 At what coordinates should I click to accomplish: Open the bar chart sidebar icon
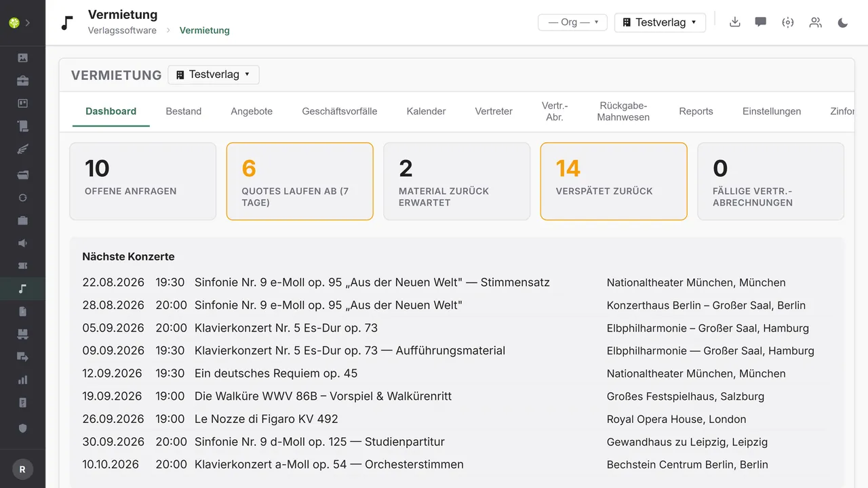[22, 380]
